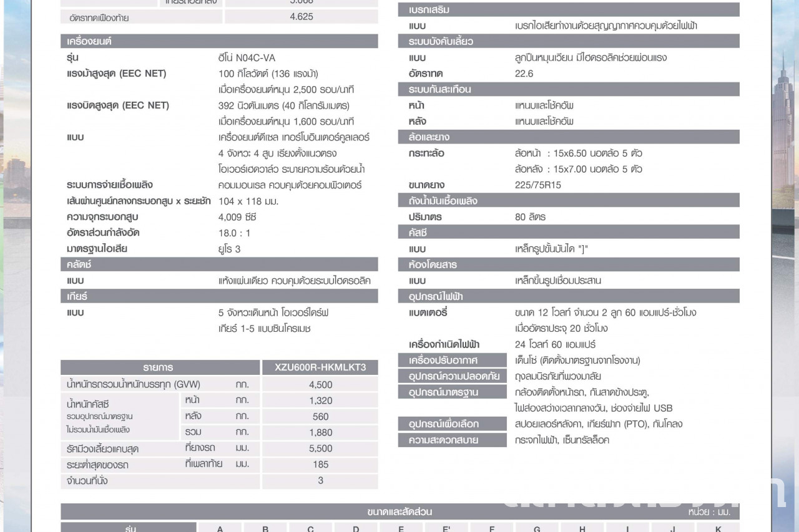Click alternator value "24 โวลท์ 60 แอมแปร์"
This screenshot has width=799, height=532.
(x=556, y=344)
